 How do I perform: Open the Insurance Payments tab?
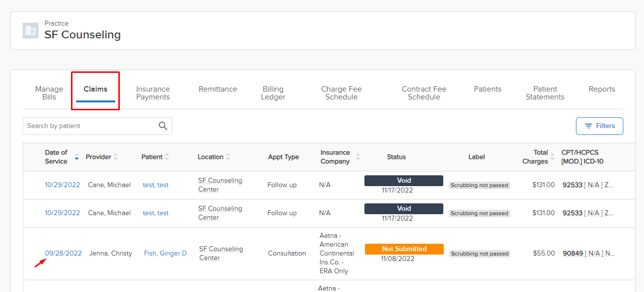click(153, 93)
